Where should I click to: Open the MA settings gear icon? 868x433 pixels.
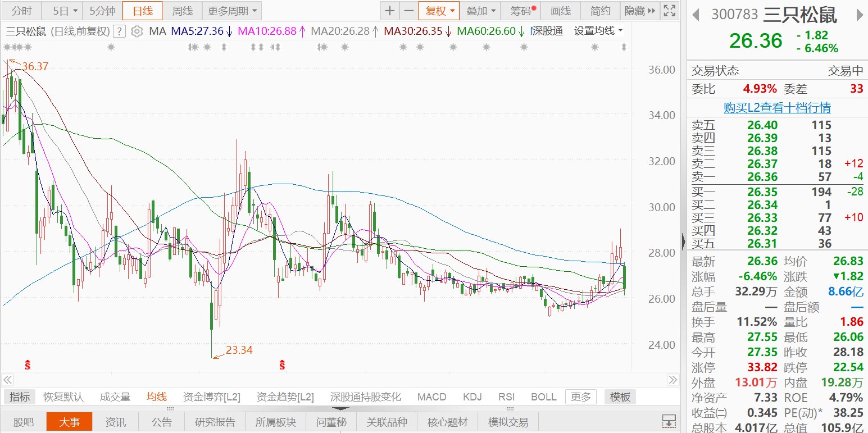137,31
